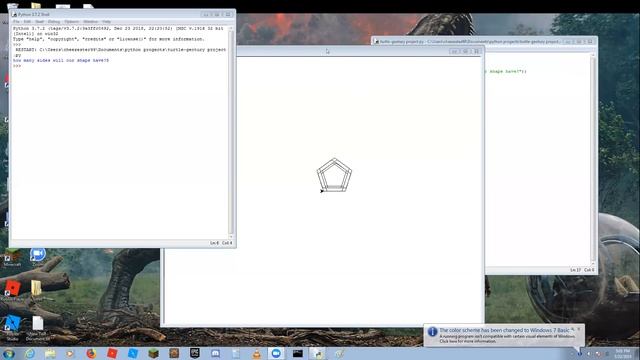The image size is (640, 360).
Task: Open File menu in Python Shell window
Action: 16,21
